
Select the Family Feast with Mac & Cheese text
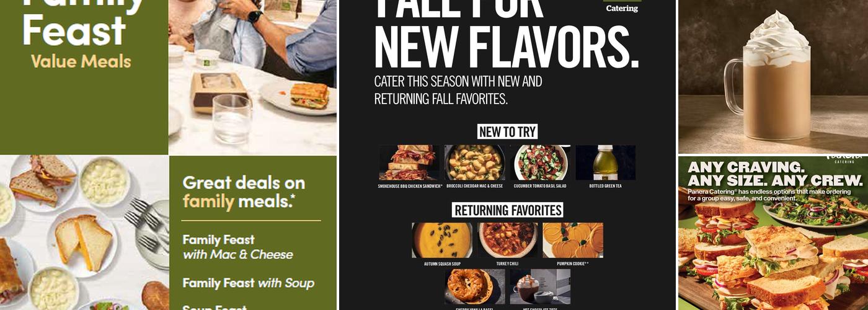(237, 247)
